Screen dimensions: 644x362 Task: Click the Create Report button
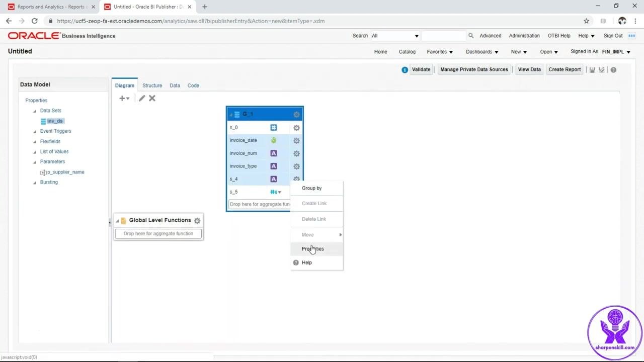pos(565,69)
